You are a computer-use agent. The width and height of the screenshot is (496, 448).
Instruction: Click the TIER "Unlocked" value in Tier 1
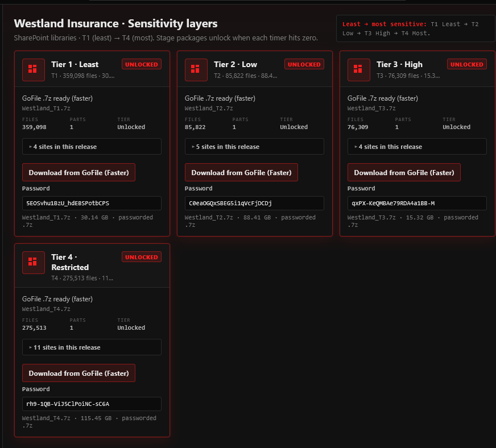[x=131, y=127]
